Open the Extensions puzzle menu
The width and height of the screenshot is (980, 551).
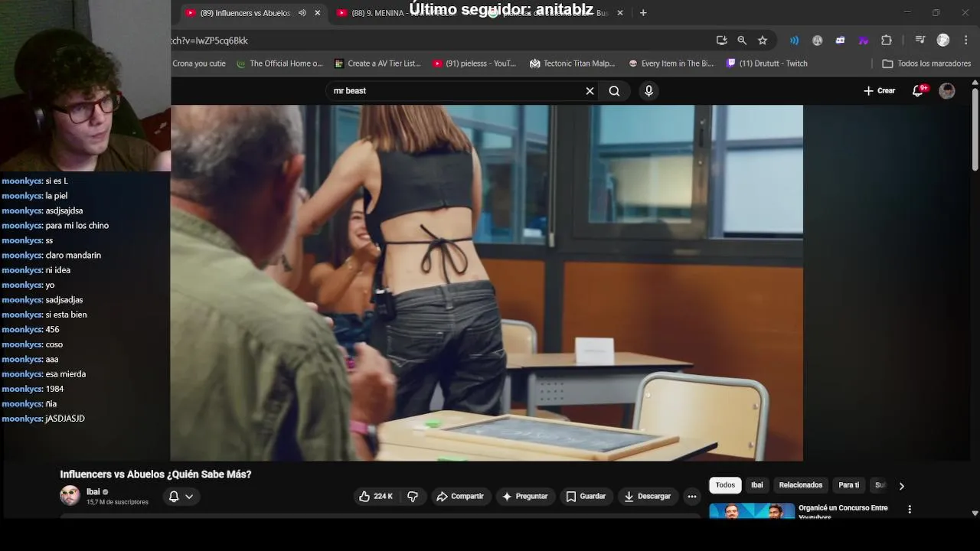[887, 41]
